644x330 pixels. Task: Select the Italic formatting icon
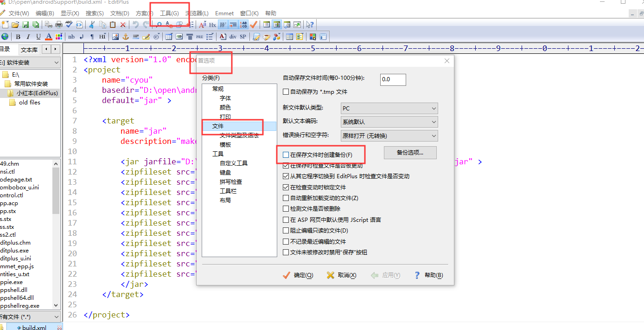[28, 36]
